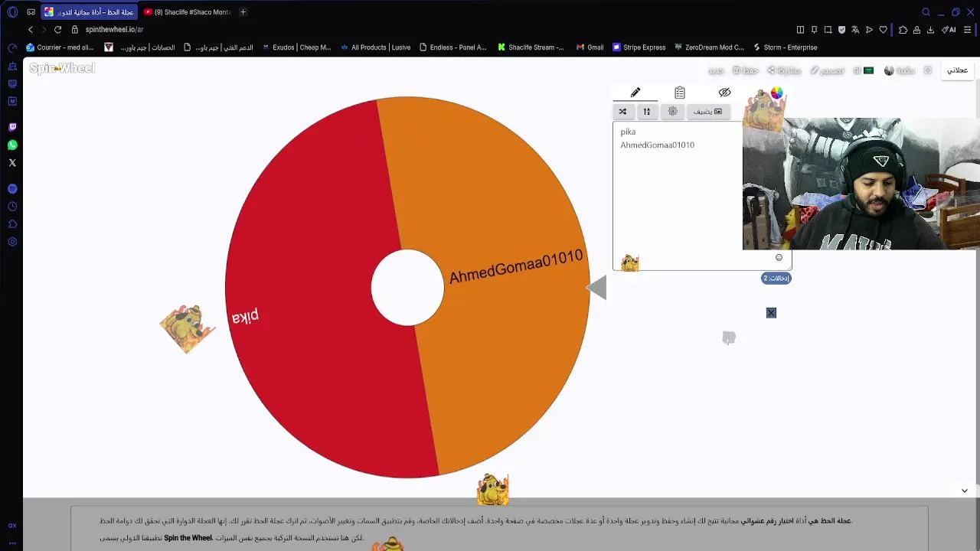Go back to previous page
Viewport: 980px width, 551px height.
tap(31, 30)
